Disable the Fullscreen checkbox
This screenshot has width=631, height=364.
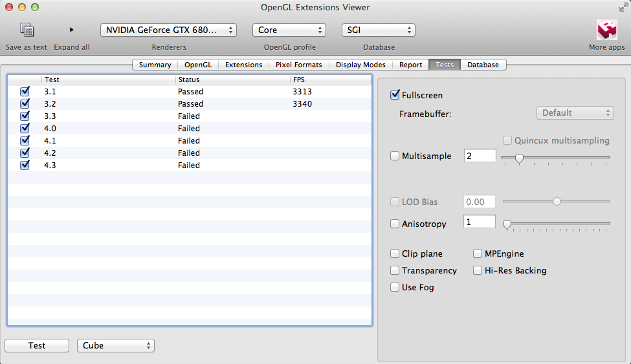click(395, 95)
